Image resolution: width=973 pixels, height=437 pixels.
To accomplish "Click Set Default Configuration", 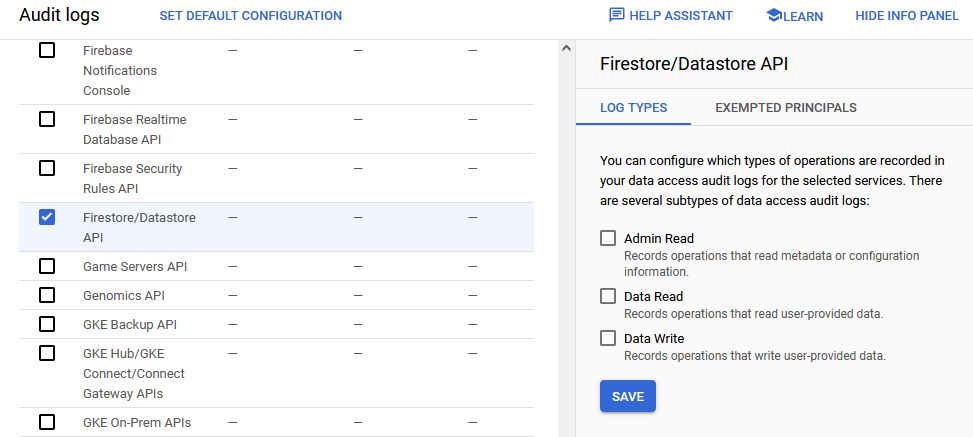I will [250, 16].
